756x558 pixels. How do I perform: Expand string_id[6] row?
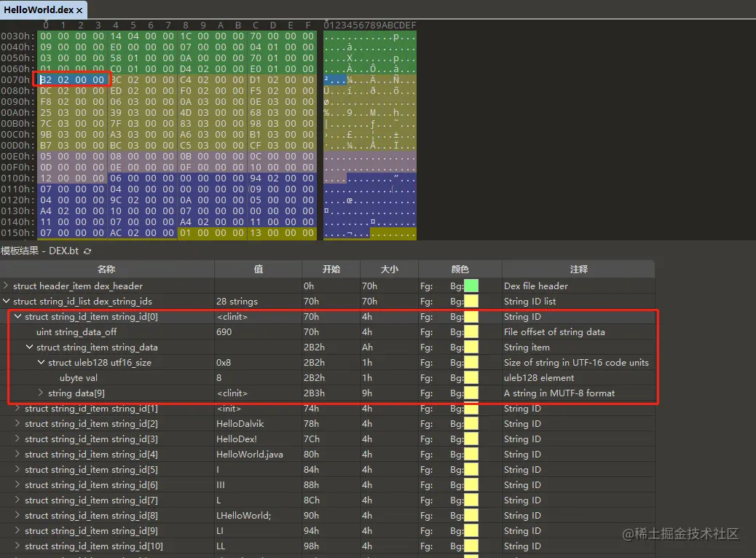[17, 484]
